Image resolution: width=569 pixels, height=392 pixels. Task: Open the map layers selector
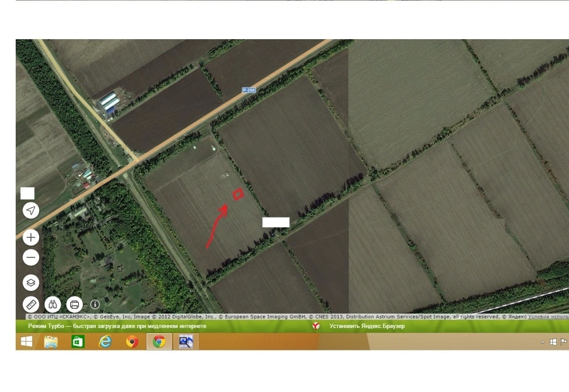[31, 283]
